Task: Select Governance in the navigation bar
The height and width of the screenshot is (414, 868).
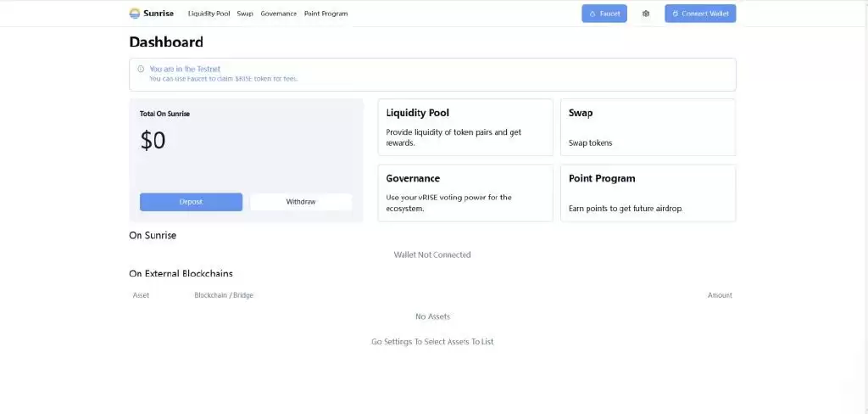Action: click(x=278, y=14)
